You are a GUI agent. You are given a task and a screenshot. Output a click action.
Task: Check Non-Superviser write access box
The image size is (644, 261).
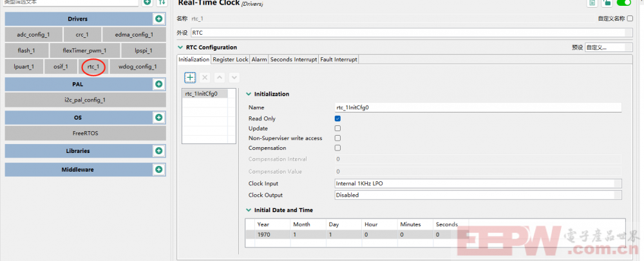[337, 138]
